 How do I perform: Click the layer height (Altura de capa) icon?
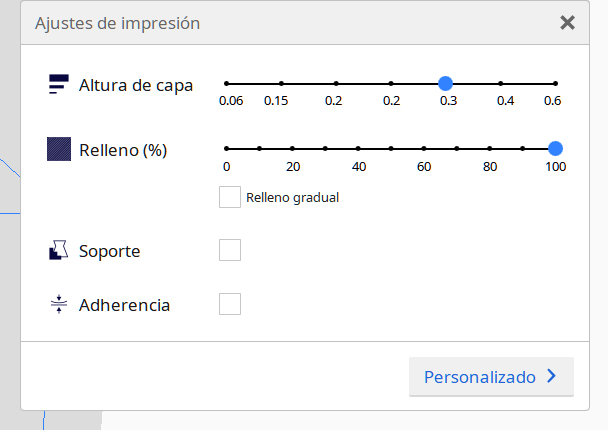point(58,85)
